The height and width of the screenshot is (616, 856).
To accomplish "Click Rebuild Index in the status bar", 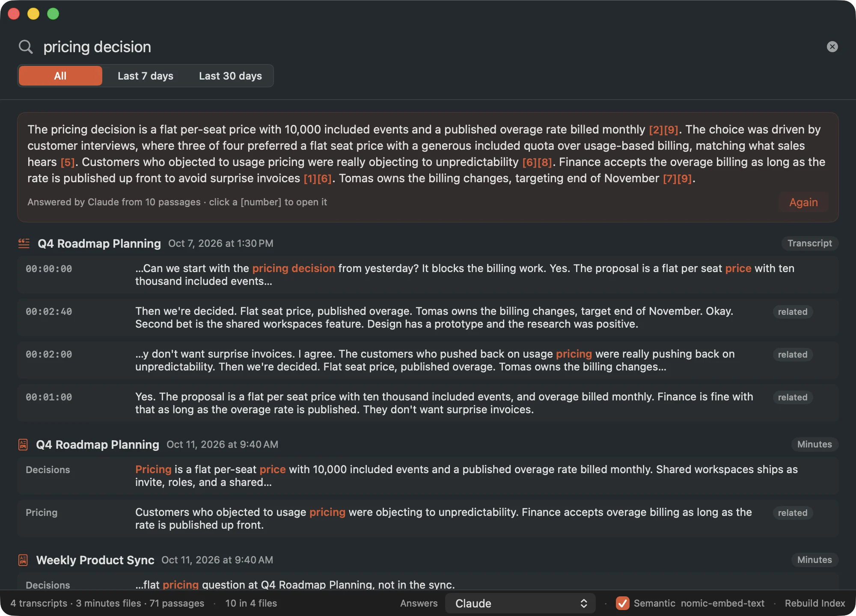I will pos(815,603).
